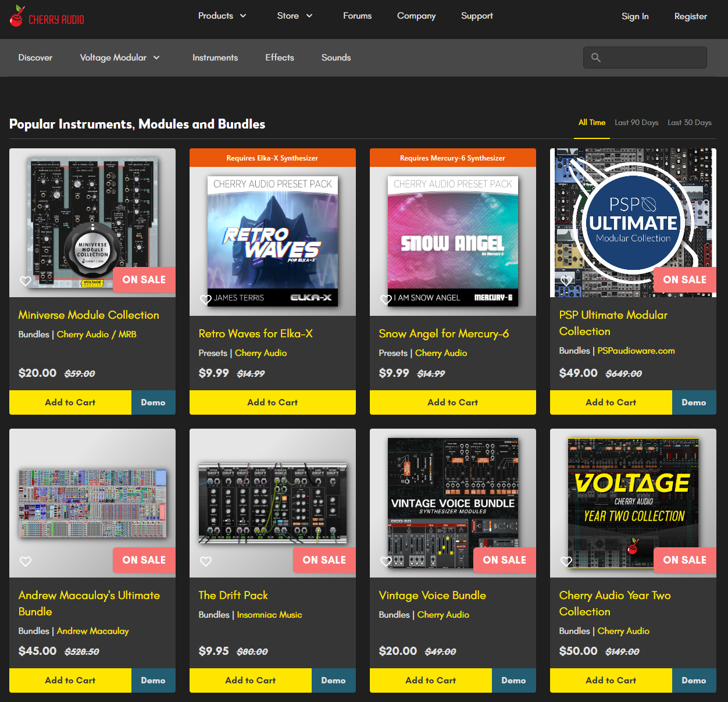Open Andrew Macaulay's Ultimate Bundle title link

89,604
